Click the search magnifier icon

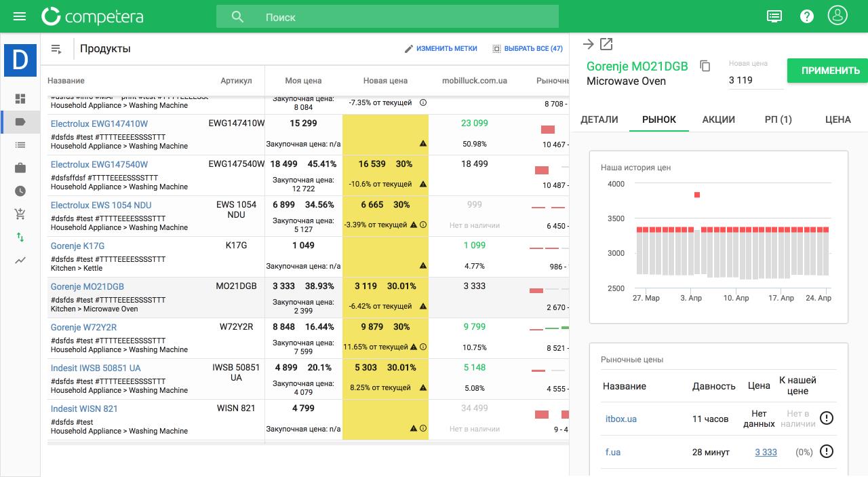click(237, 17)
